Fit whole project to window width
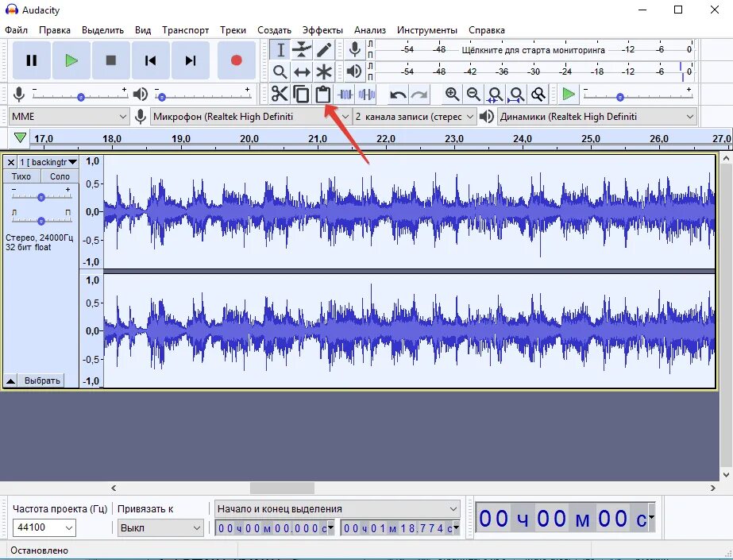Image resolution: width=733 pixels, height=560 pixels. (x=516, y=95)
